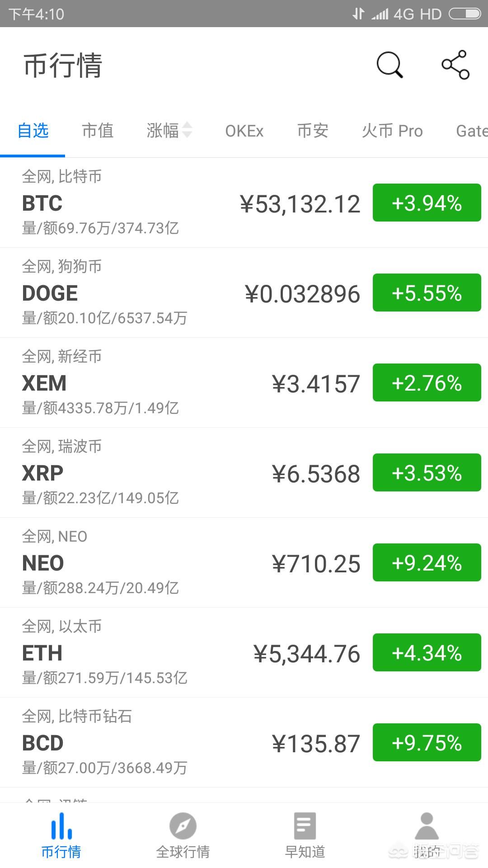488x868 pixels.
Task: Toggle sort arrows next to 涨幅
Action: coord(187,130)
